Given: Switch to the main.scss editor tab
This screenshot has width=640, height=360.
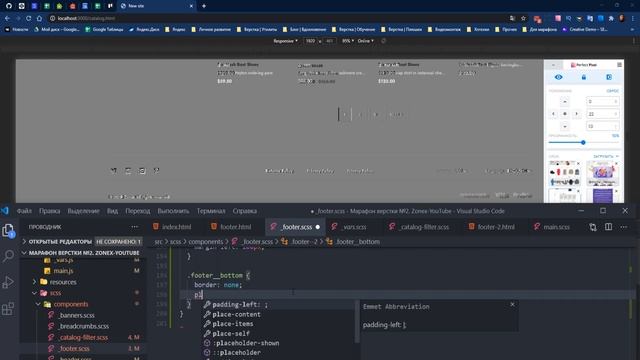Looking at the screenshot, I should pyautogui.click(x=556, y=227).
